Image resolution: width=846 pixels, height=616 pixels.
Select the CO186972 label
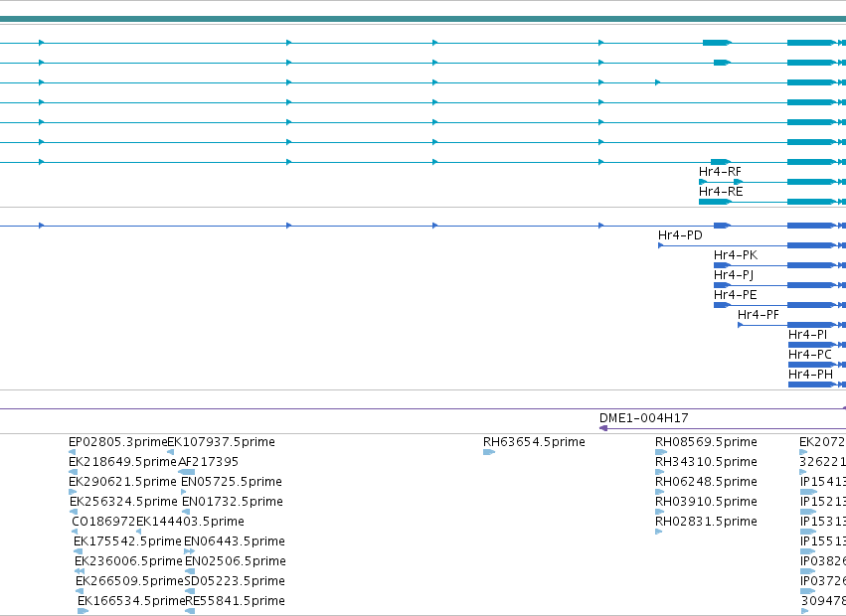click(x=103, y=522)
